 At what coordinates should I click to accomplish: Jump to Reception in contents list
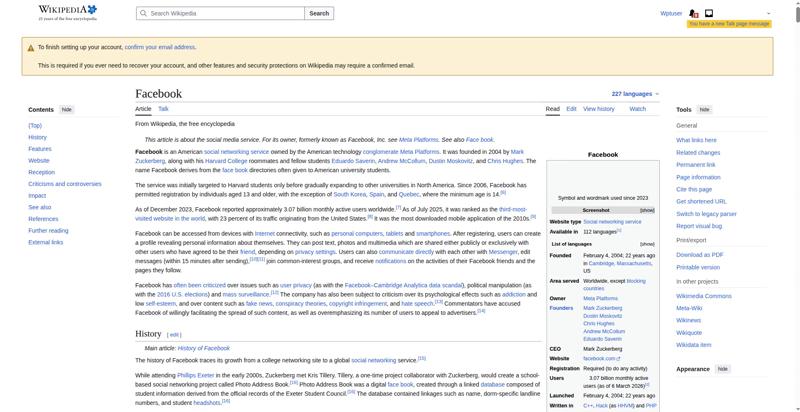(x=41, y=172)
